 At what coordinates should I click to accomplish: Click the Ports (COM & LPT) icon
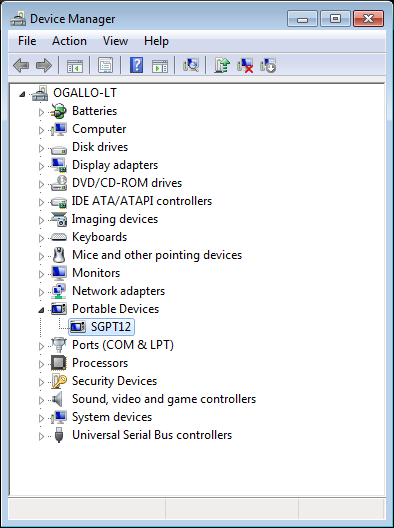[x=59, y=345]
